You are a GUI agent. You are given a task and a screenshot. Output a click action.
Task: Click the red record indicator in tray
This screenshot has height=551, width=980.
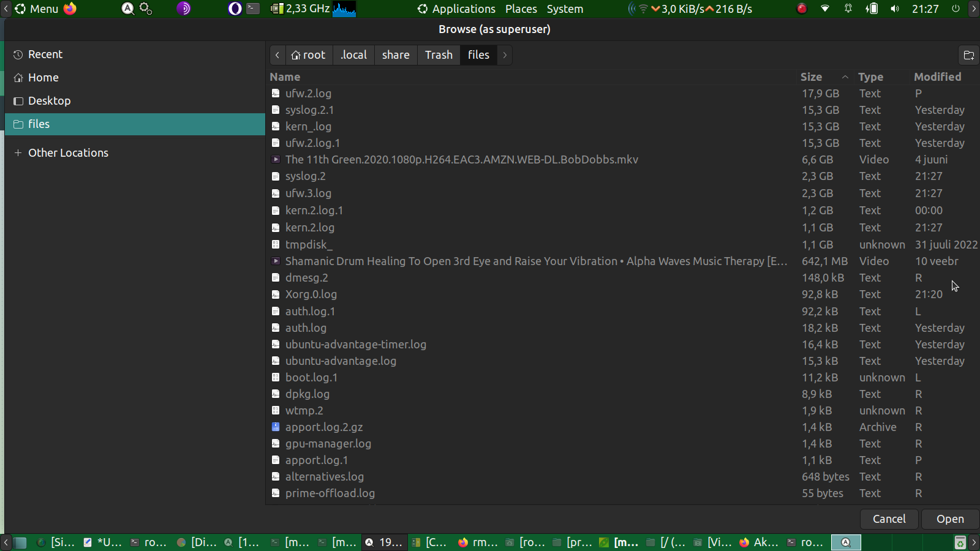[802, 9]
